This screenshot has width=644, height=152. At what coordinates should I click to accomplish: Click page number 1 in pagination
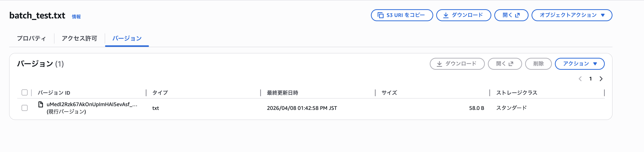pos(591,79)
